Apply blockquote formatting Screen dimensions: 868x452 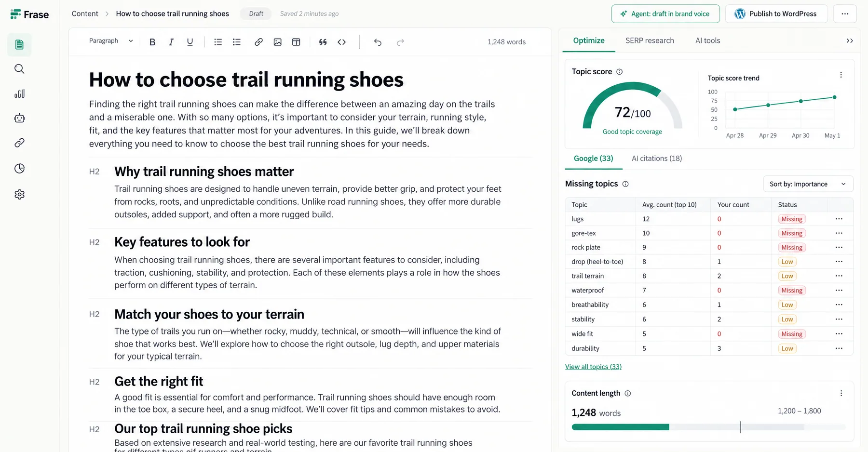pyautogui.click(x=323, y=42)
